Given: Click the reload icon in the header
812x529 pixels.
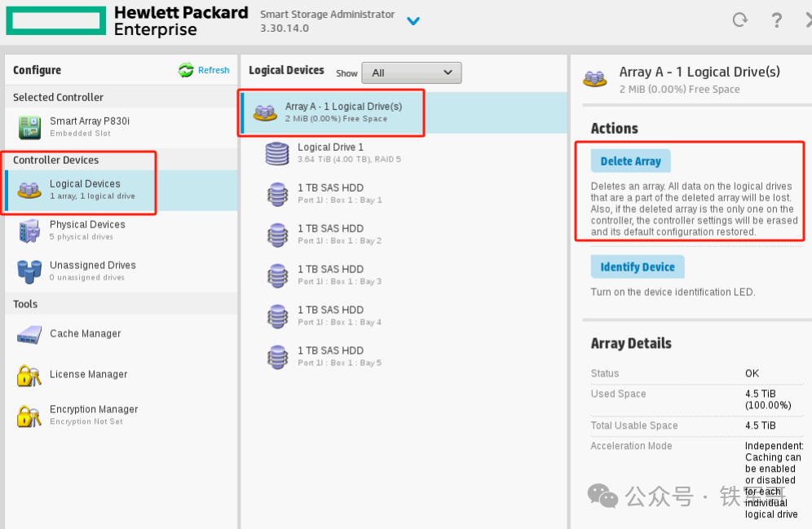Looking at the screenshot, I should click(740, 20).
